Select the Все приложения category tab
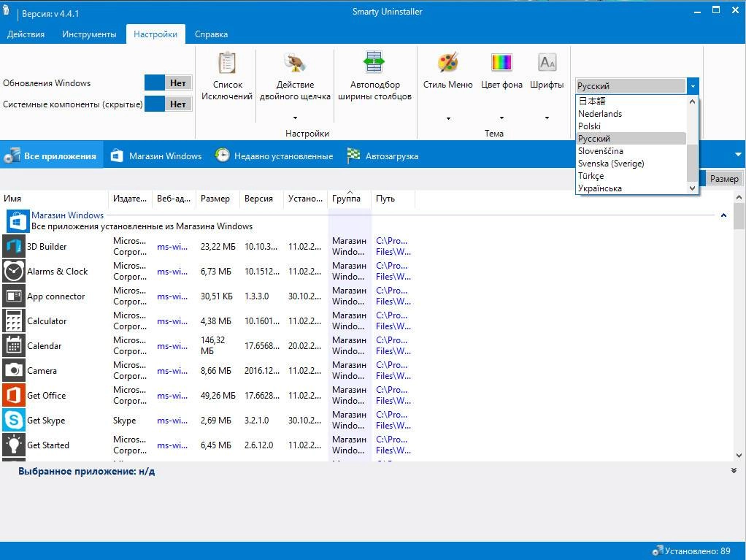Viewport: 746px width, 560px height. 51,156
